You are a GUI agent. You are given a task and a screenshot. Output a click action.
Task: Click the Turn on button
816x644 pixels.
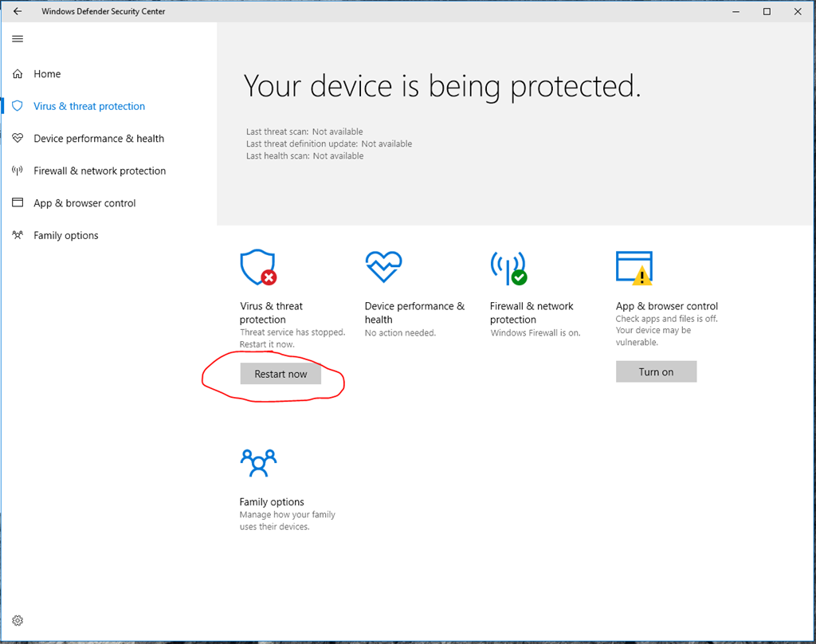pyautogui.click(x=657, y=371)
